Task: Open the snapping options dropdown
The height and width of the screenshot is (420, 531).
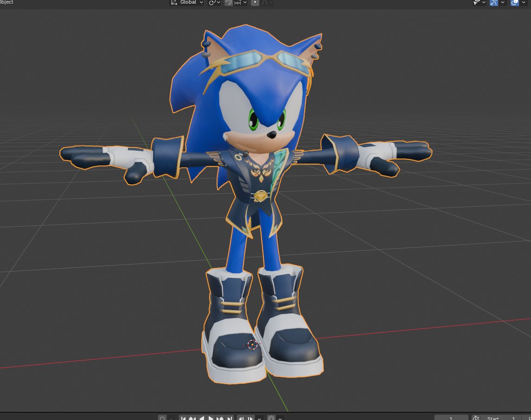Action: 241,2
